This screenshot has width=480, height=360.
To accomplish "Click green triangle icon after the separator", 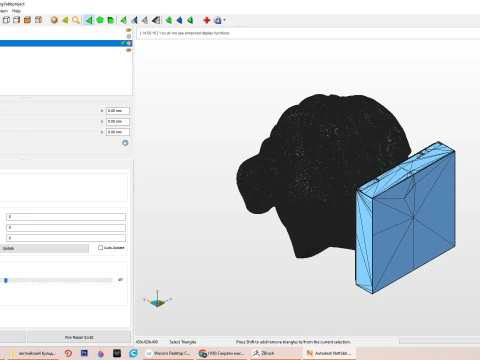I will [169, 20].
